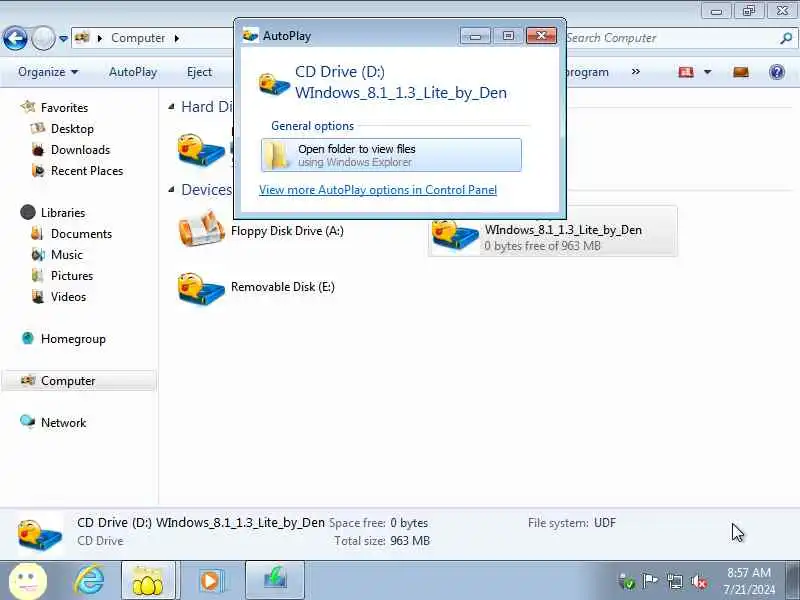This screenshot has height=600, width=800.
Task: Click the Safely Remove Hardware tray icon
Action: [x=626, y=581]
